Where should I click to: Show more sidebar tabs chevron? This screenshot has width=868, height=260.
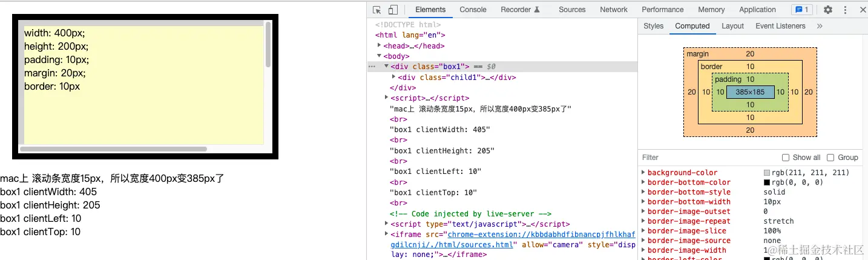tap(820, 26)
